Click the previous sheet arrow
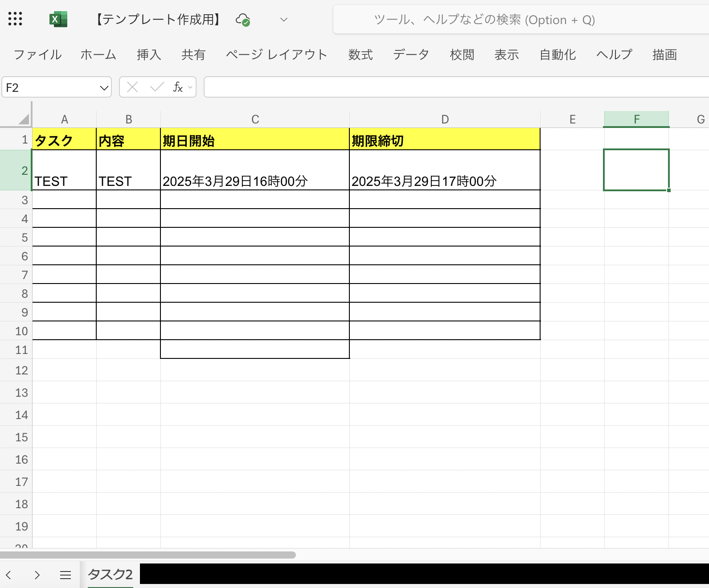 pos(8,575)
